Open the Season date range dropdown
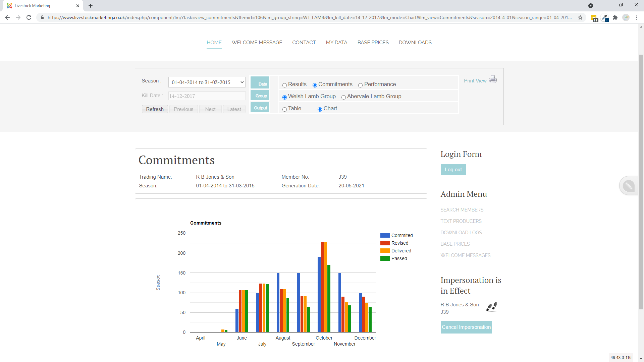Image resolution: width=644 pixels, height=362 pixels. pos(207,82)
